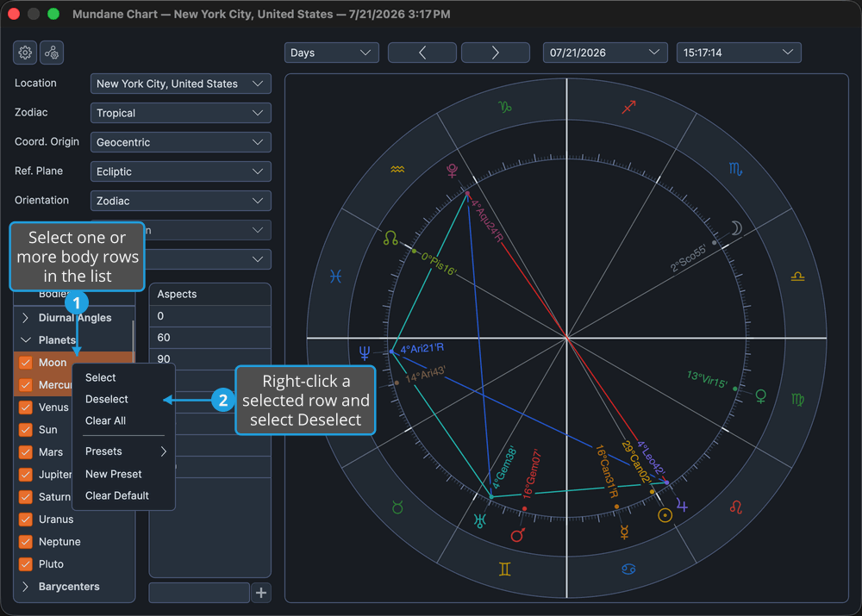Open the Coord. Origin Geocentric dropdown
This screenshot has width=862, height=616.
[180, 142]
